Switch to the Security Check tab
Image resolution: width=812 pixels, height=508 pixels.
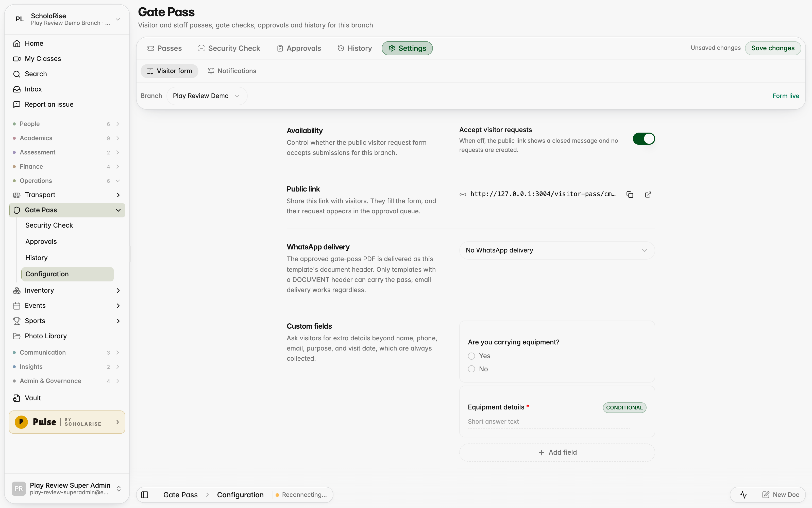pyautogui.click(x=229, y=48)
